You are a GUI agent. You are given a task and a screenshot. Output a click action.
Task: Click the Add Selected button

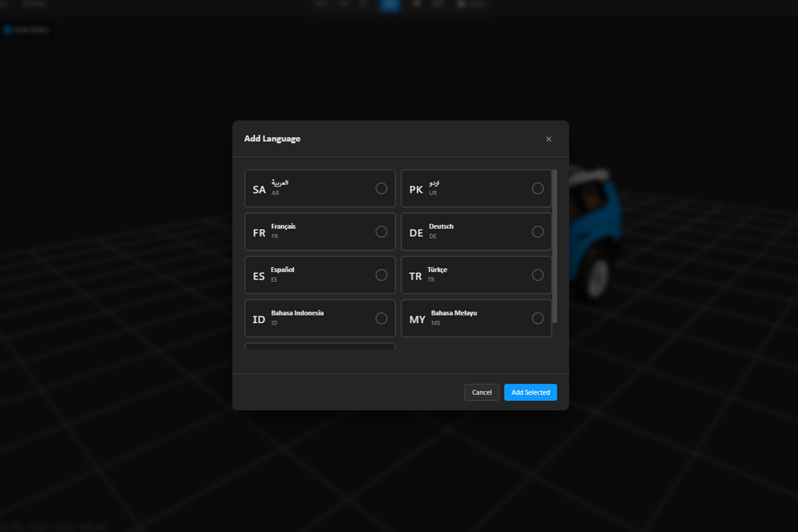pyautogui.click(x=530, y=392)
